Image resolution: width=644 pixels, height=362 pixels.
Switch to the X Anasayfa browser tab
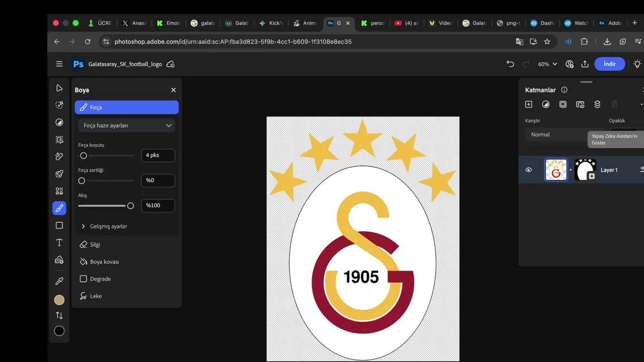134,23
